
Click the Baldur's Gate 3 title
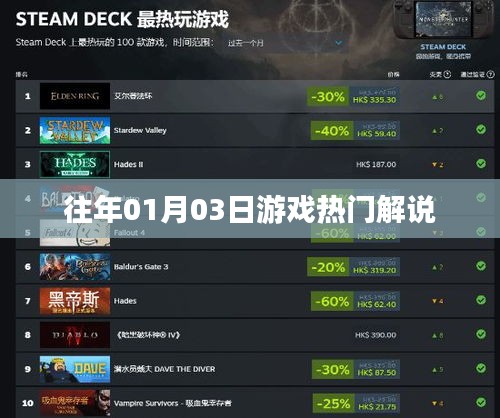(141, 267)
